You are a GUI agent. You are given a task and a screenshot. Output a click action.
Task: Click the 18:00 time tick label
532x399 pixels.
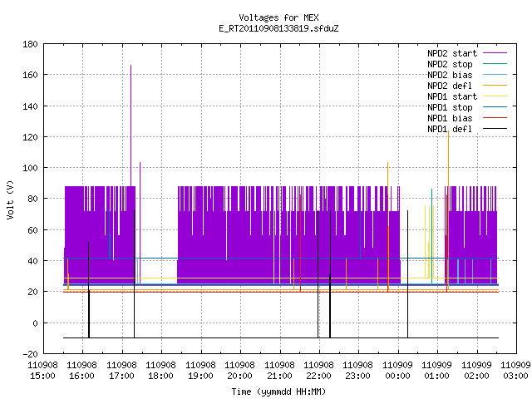pos(160,376)
